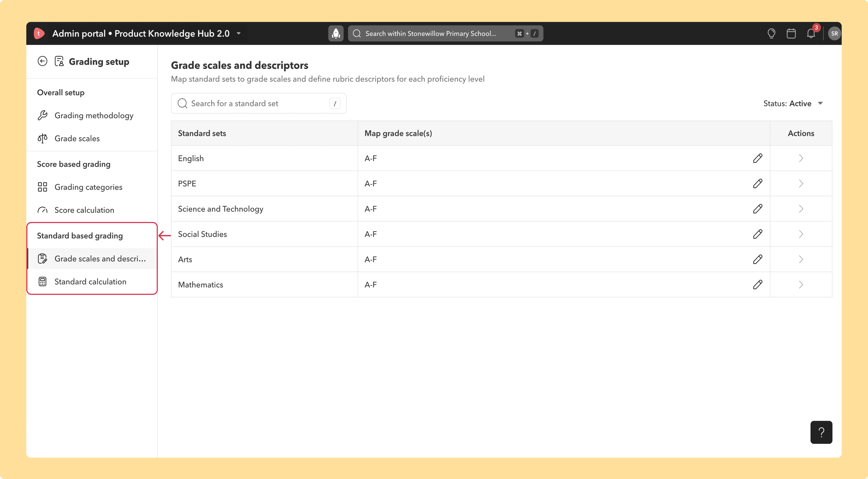Expand the portal switcher dropdown arrow
The image size is (868, 479).
(x=239, y=33)
